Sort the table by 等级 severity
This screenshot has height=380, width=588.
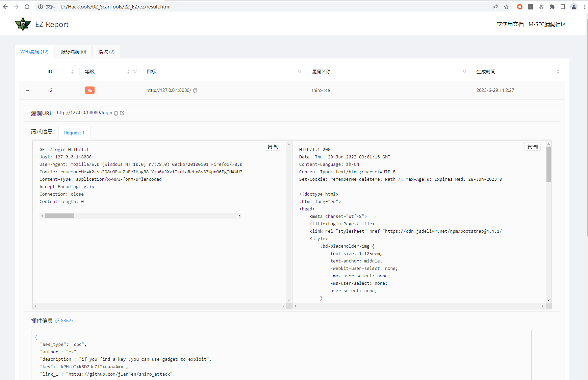point(128,72)
